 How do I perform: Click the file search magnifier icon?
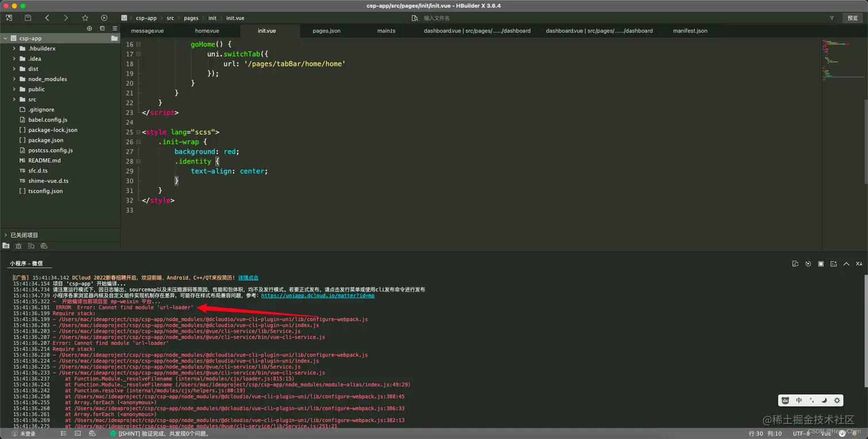pos(415,18)
